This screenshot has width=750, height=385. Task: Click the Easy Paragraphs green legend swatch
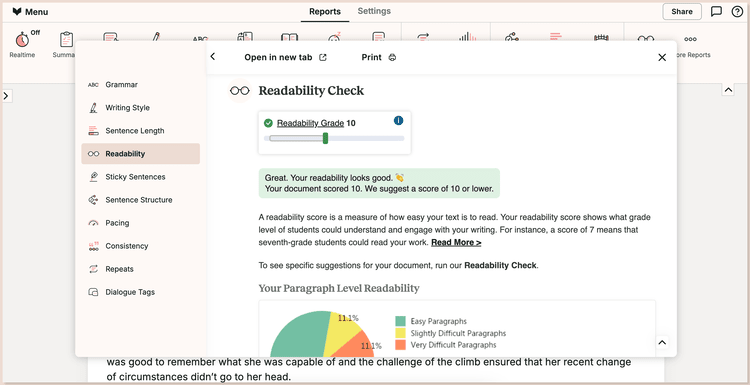(400, 321)
